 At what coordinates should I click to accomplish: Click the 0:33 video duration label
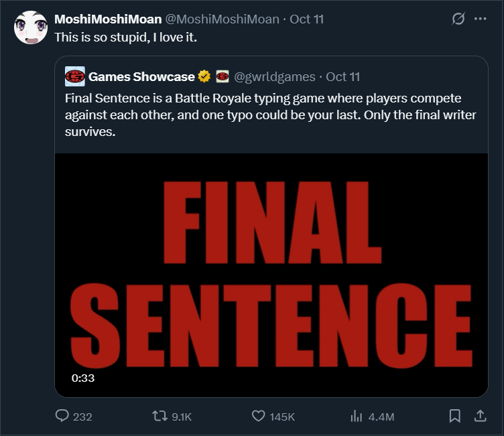pos(83,378)
